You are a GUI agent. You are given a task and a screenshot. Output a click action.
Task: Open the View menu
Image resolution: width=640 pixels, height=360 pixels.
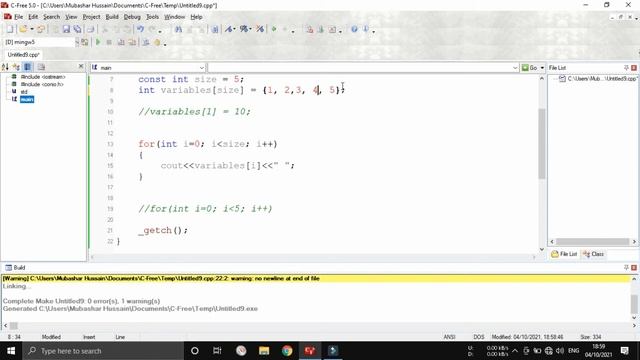[71, 17]
